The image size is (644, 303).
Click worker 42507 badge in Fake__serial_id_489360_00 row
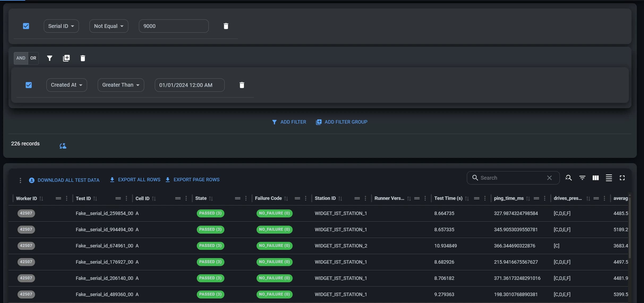[x=26, y=294]
